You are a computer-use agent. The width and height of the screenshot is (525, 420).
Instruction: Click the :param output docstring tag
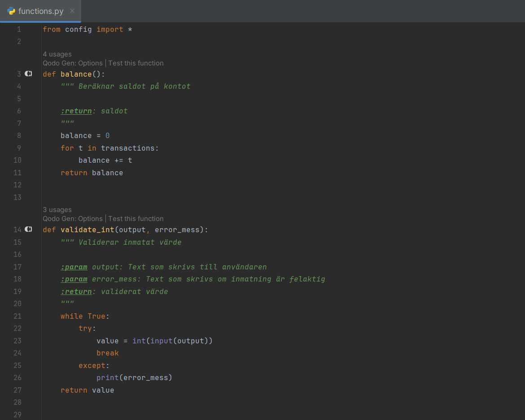click(x=74, y=267)
